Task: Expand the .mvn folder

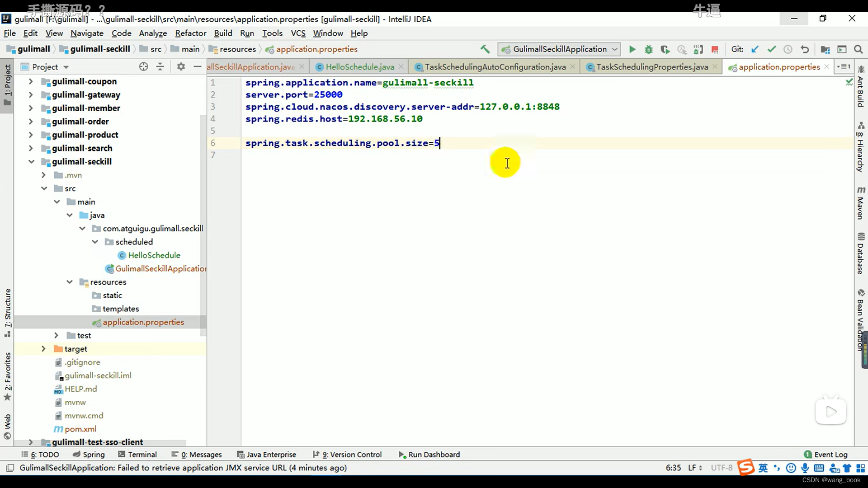Action: coord(43,175)
